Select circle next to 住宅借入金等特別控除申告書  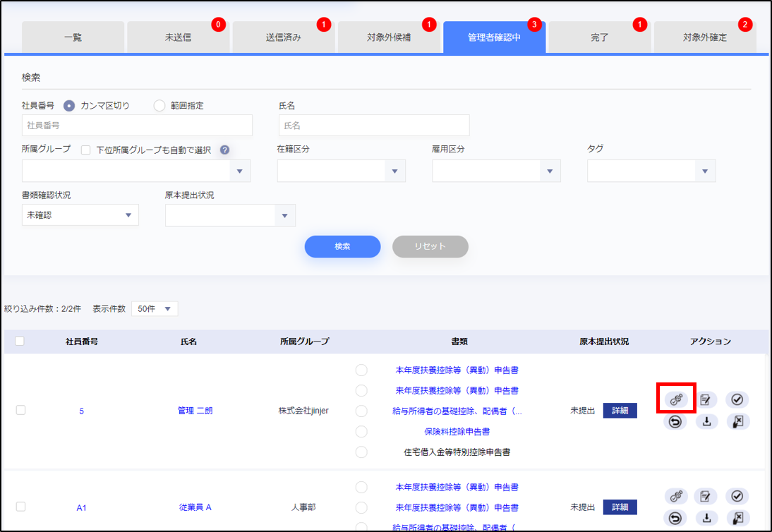pos(361,452)
